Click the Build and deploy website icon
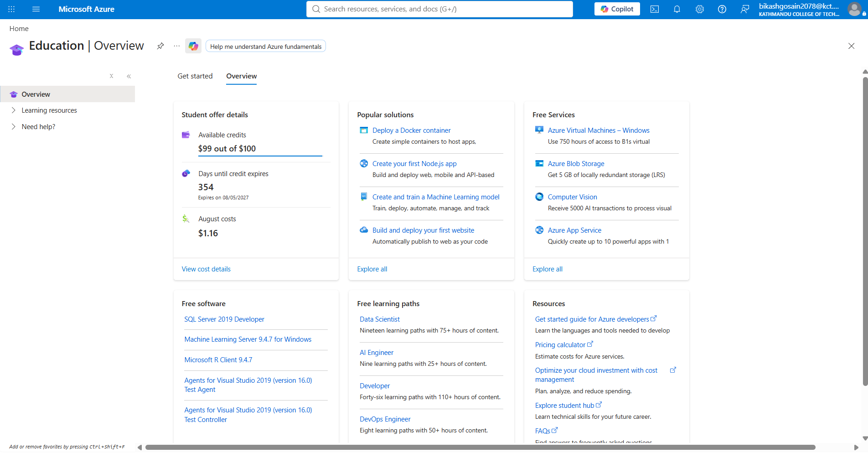 [364, 230]
